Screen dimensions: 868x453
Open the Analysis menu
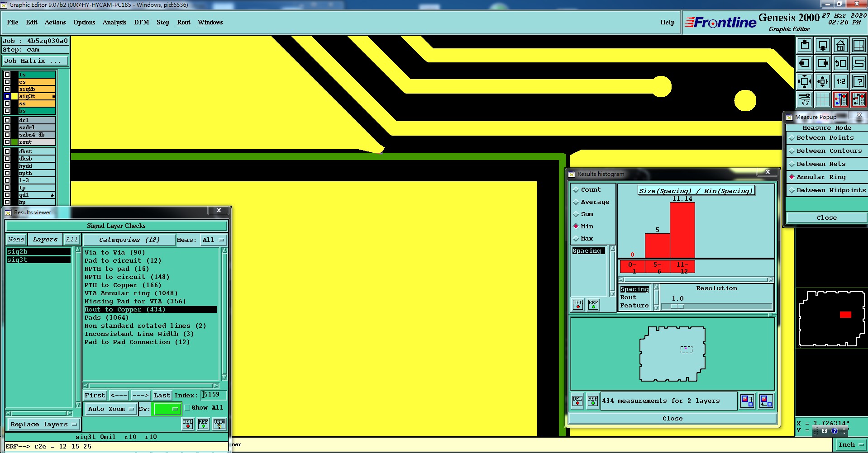pyautogui.click(x=114, y=22)
